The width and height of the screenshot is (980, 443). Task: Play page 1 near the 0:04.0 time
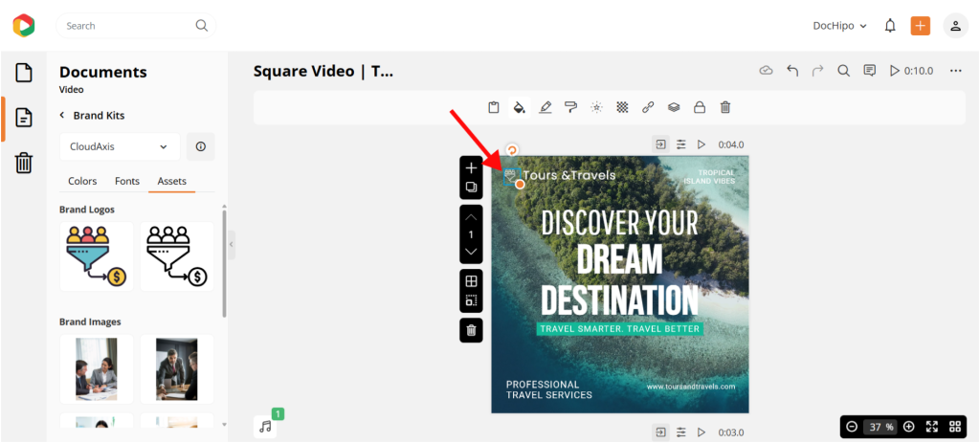coord(702,144)
